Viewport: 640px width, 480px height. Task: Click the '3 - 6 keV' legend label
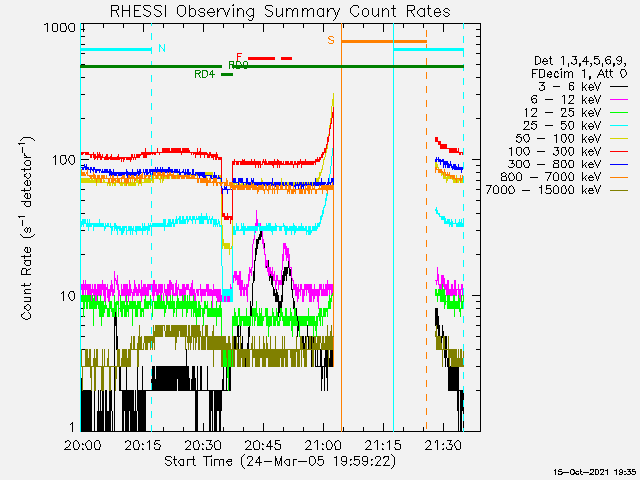point(571,87)
